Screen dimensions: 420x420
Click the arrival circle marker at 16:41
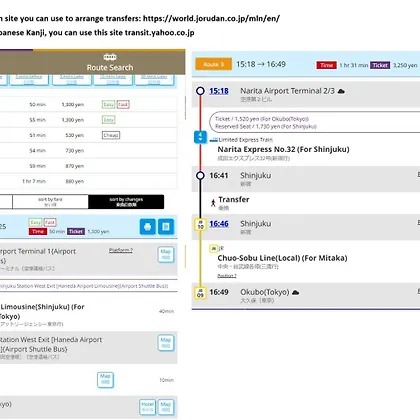pyautogui.click(x=200, y=175)
